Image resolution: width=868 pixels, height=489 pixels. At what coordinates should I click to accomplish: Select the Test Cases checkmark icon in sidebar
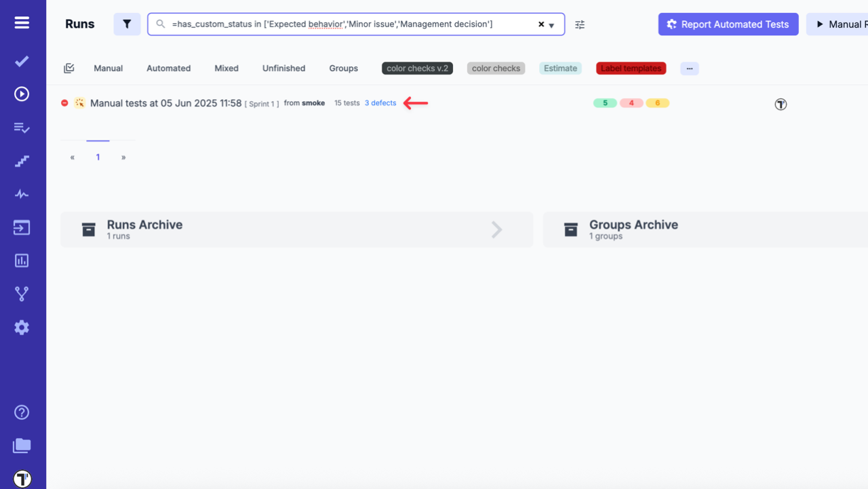(x=22, y=61)
